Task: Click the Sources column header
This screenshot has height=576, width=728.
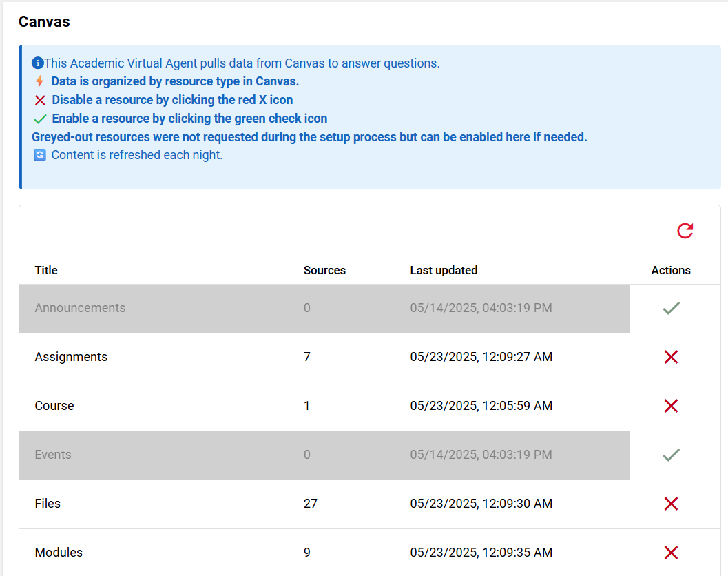Action: point(324,270)
